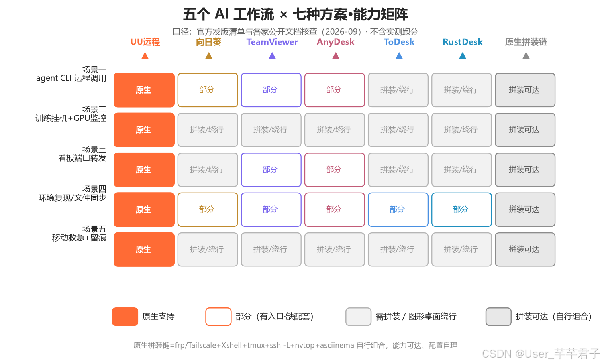The width and height of the screenshot is (602, 364).
Task: Click the 场景一 agent CLI 远程调用 row label
Action: [71, 74]
